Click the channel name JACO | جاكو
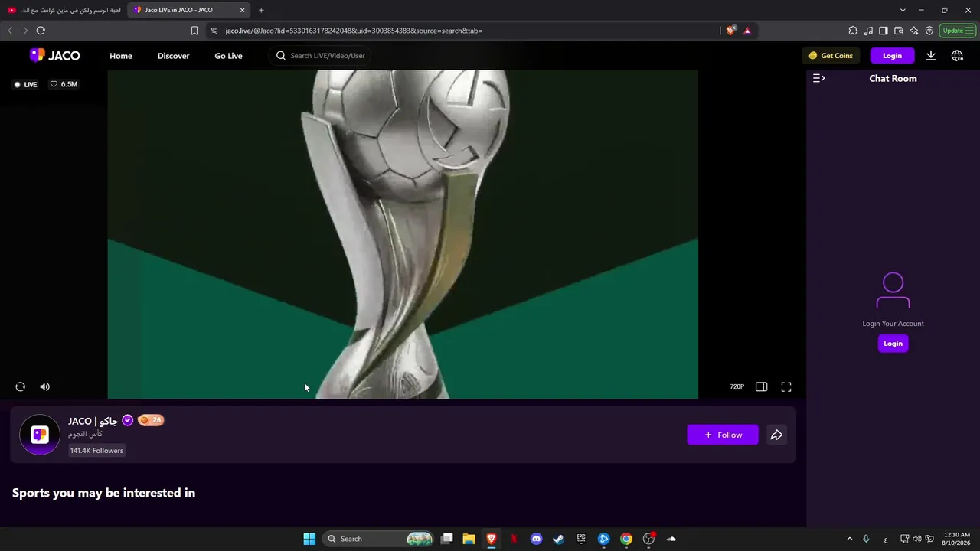980x551 pixels. pyautogui.click(x=93, y=421)
